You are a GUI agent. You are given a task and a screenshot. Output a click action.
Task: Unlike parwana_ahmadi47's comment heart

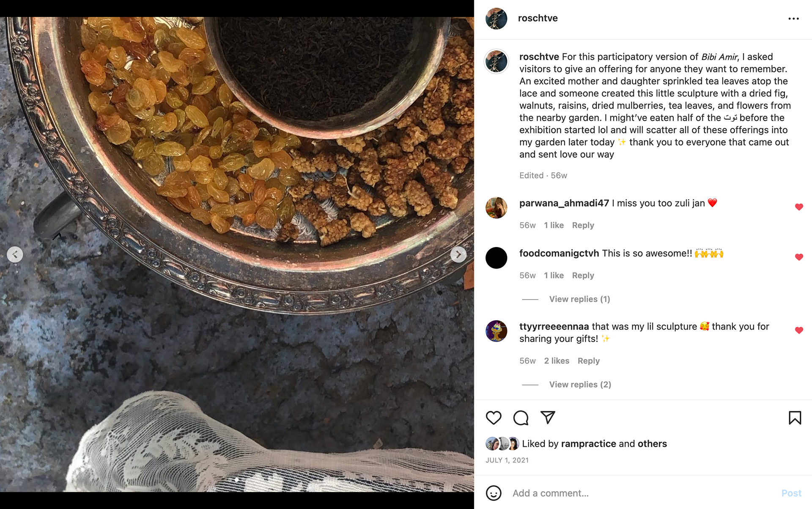click(799, 207)
